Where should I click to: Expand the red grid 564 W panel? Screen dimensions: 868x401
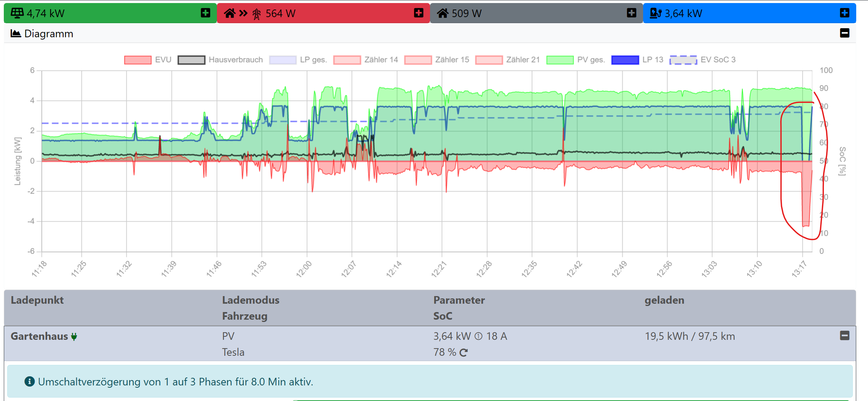point(419,13)
